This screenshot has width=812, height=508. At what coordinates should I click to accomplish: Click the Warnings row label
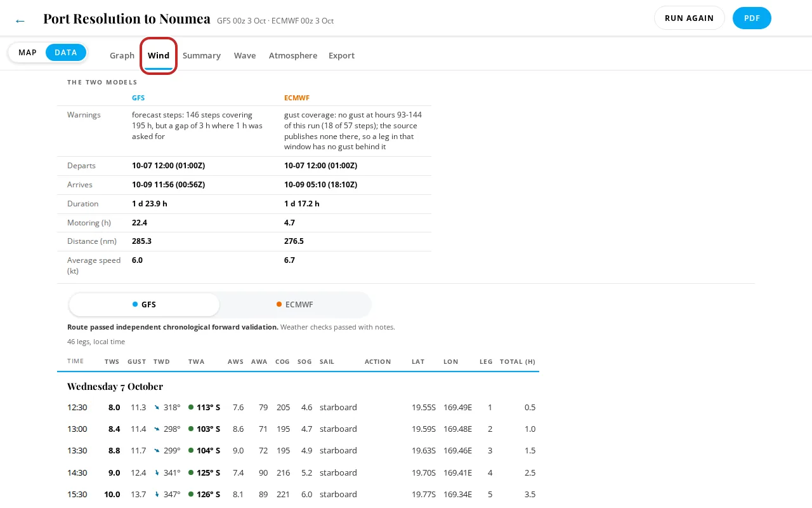pyautogui.click(x=84, y=115)
